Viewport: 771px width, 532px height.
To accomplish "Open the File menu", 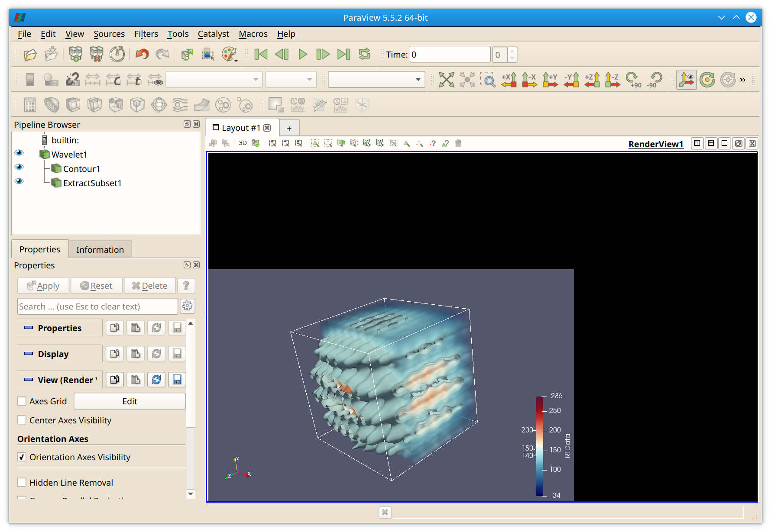I will pos(24,34).
